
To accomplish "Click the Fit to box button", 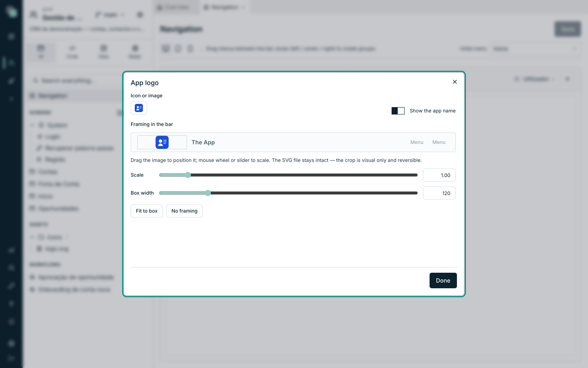I will point(147,211).
